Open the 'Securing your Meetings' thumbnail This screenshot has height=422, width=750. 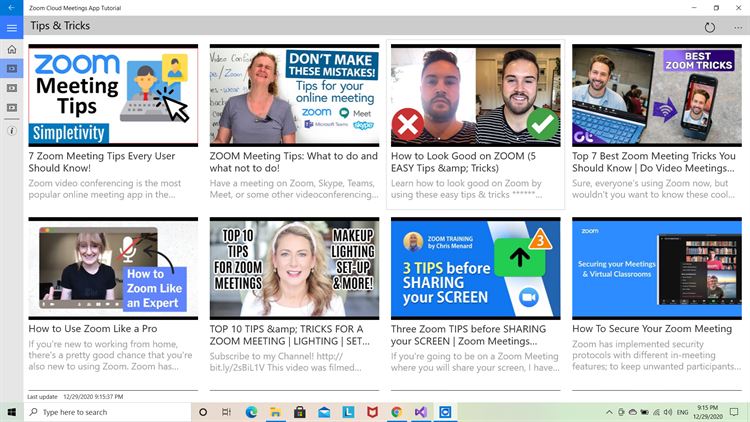pyautogui.click(x=657, y=268)
